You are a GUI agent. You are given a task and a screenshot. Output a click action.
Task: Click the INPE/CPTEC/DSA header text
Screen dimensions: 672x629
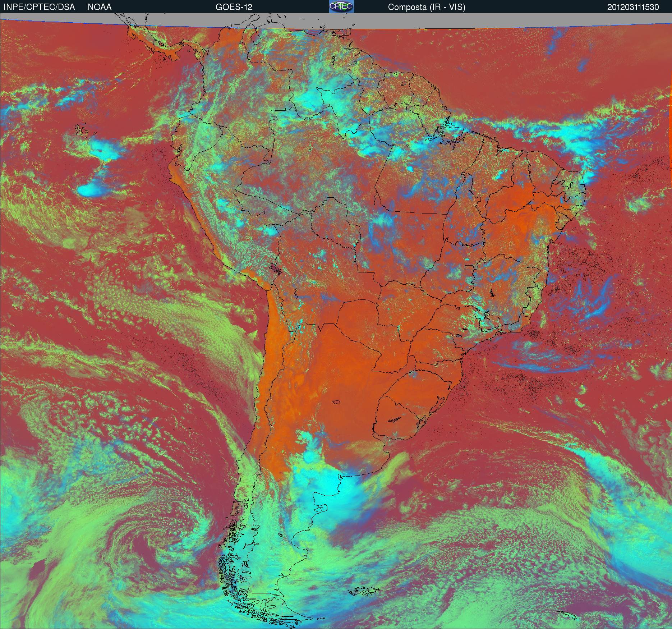pos(39,7)
